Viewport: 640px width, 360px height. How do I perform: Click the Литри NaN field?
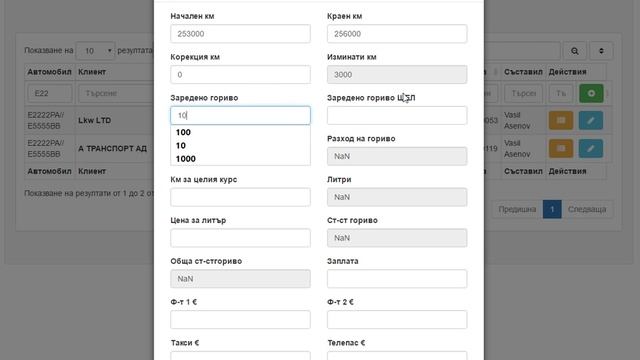[x=397, y=197]
